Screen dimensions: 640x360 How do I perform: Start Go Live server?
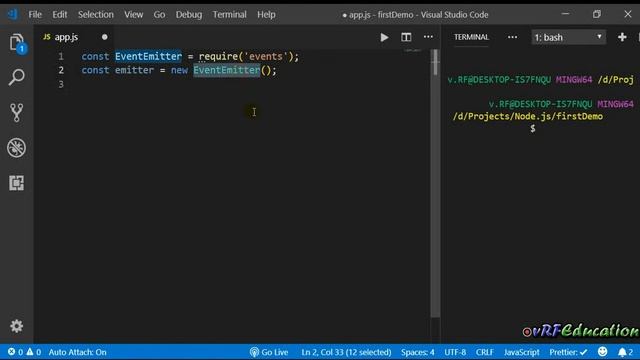pyautogui.click(x=269, y=352)
